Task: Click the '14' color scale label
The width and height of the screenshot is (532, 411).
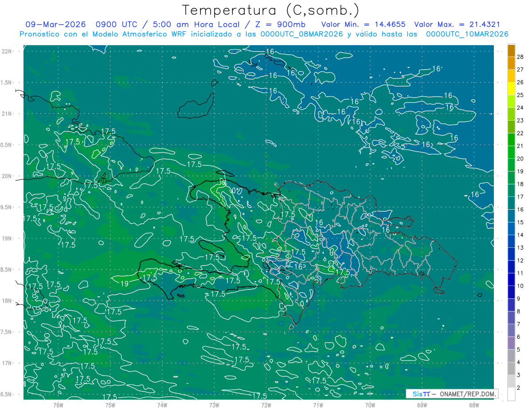Action: tap(520, 235)
